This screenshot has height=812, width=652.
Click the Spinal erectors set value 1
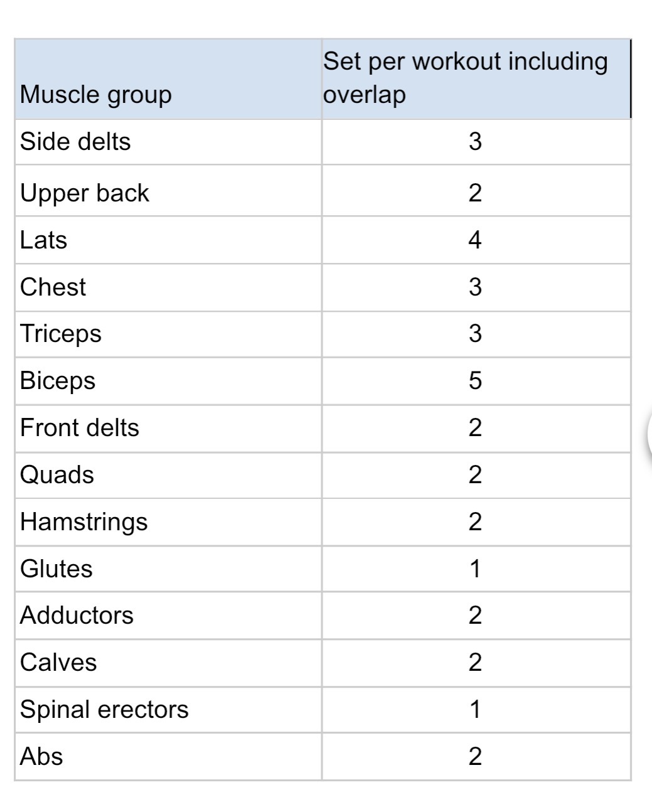(x=476, y=710)
